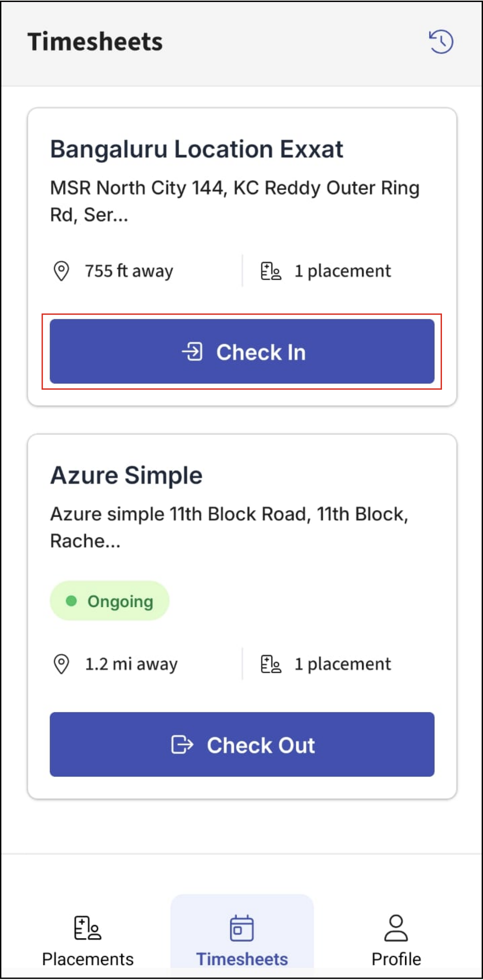This screenshot has width=483, height=980.
Task: Click placement icon in Bangaluru Location card
Action: click(x=271, y=271)
